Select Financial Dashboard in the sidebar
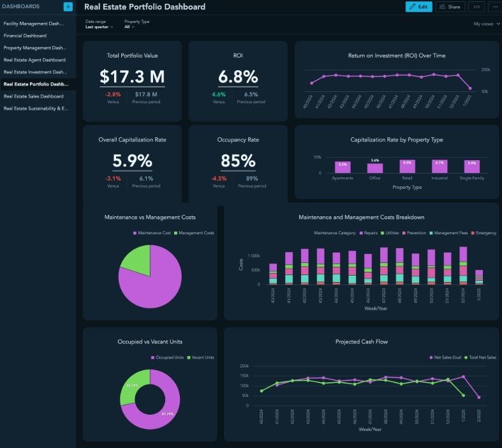Viewport: 502px width, 448px height. pos(25,36)
